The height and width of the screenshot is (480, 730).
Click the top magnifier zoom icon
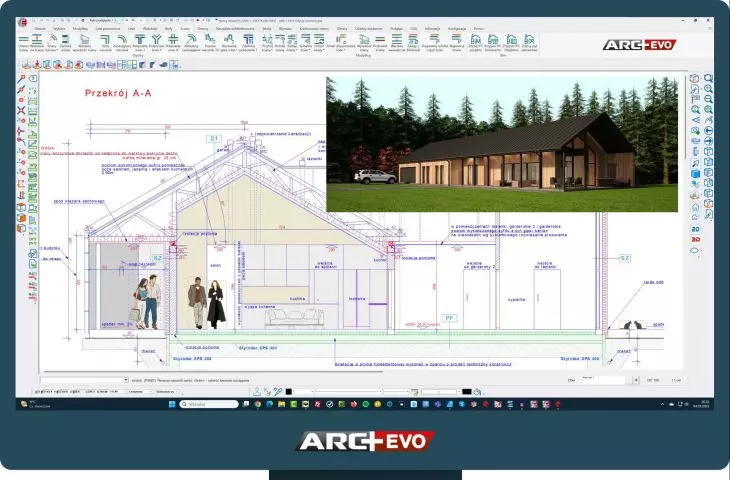pos(709,78)
